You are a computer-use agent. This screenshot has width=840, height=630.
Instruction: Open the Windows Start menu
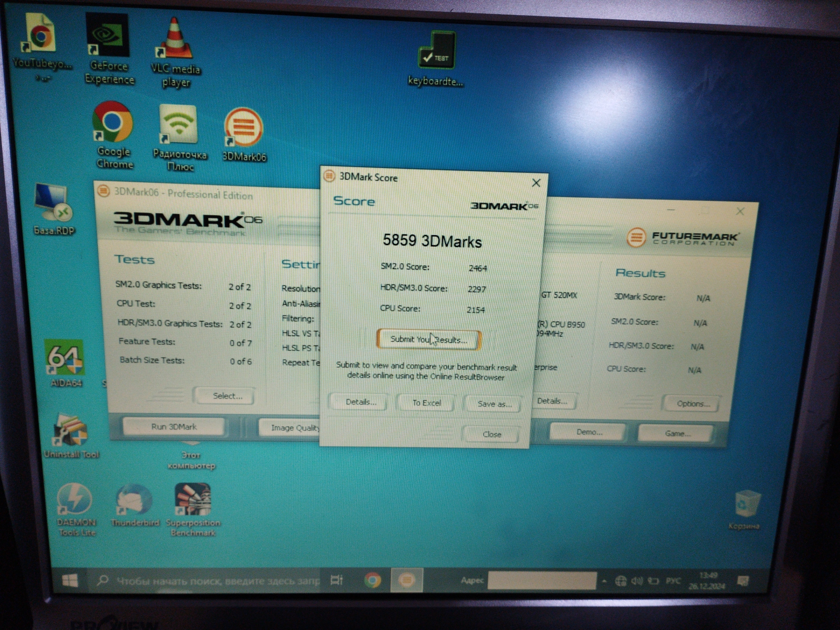coord(70,581)
